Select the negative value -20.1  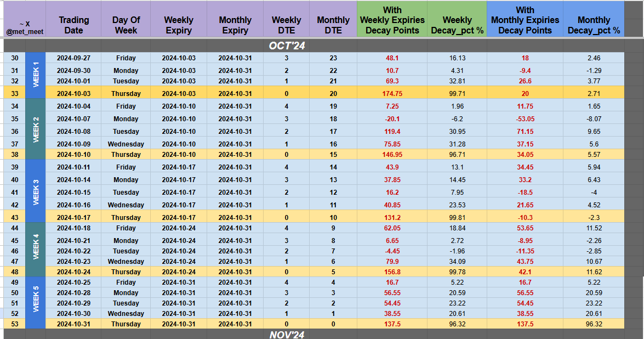coord(392,118)
